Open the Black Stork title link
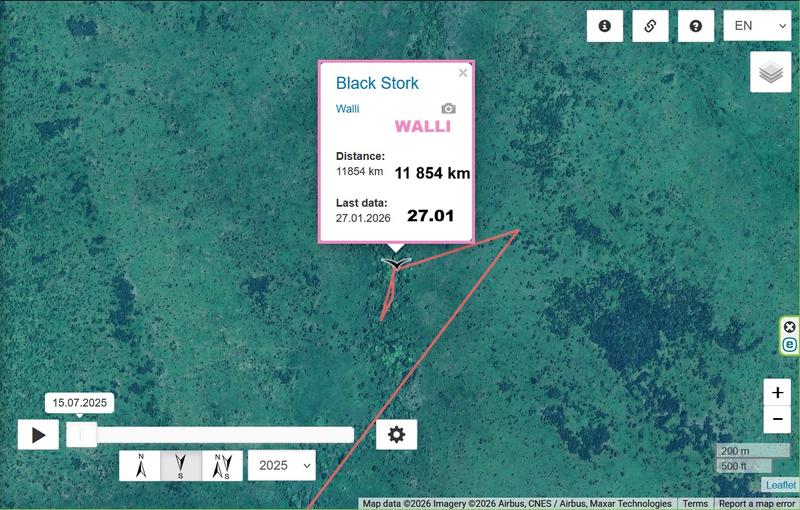Image resolution: width=800 pixels, height=510 pixels. (x=377, y=83)
